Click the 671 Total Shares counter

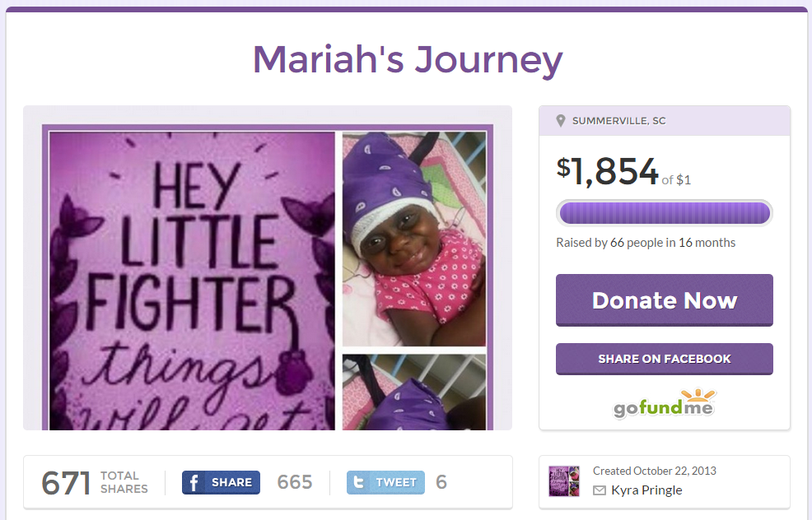95,483
